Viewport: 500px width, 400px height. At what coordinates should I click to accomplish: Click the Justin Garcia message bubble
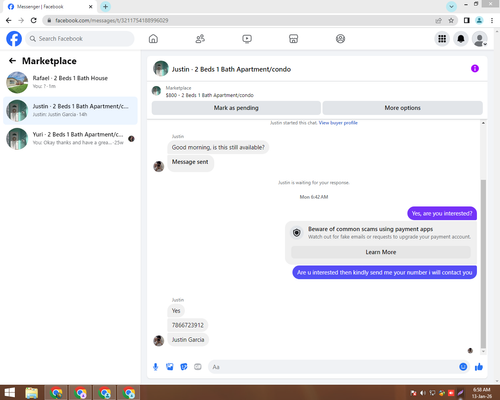pos(188,340)
